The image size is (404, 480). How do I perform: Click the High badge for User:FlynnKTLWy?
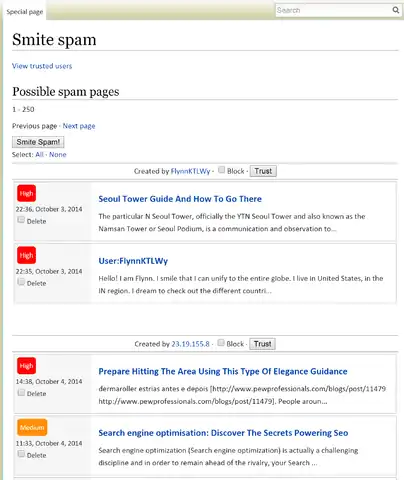point(26,255)
